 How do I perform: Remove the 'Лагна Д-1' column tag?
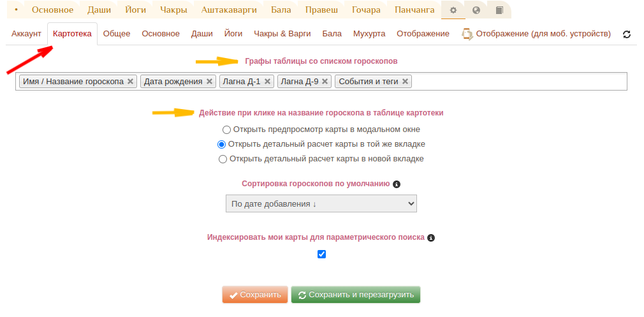(267, 81)
